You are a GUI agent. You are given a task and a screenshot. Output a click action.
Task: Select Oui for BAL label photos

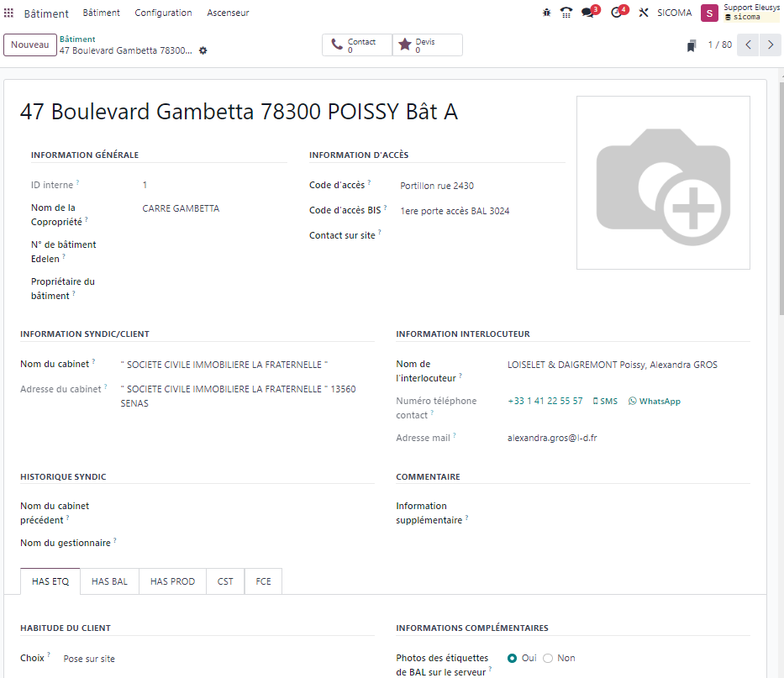coord(513,659)
